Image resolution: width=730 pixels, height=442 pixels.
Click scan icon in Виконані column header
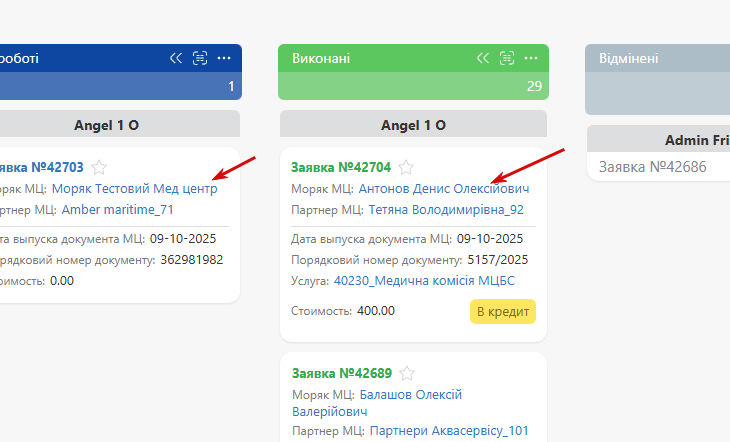[x=507, y=58]
